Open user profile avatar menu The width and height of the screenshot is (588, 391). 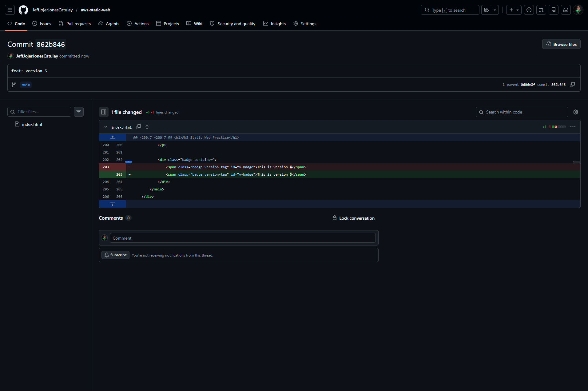pos(578,10)
